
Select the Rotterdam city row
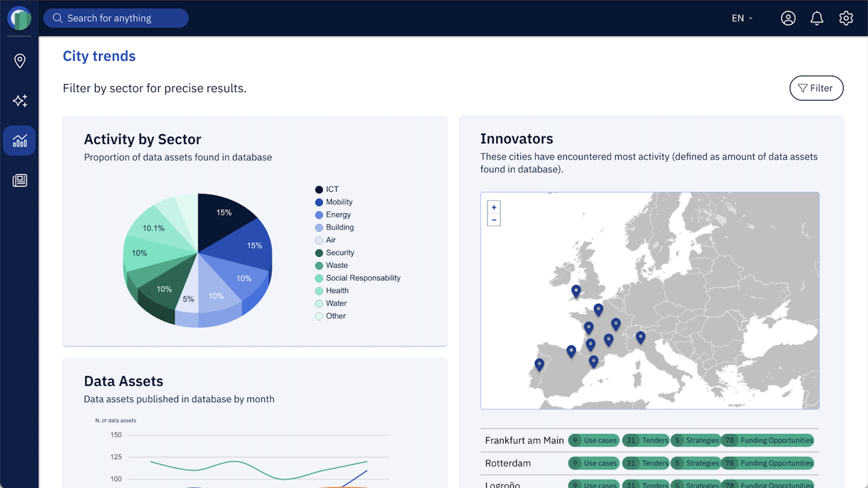pos(650,463)
